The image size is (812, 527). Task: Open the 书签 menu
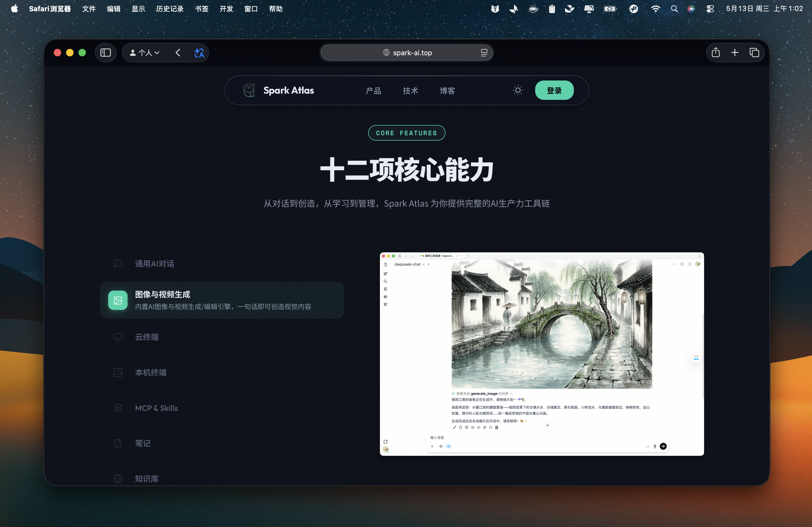(x=202, y=9)
